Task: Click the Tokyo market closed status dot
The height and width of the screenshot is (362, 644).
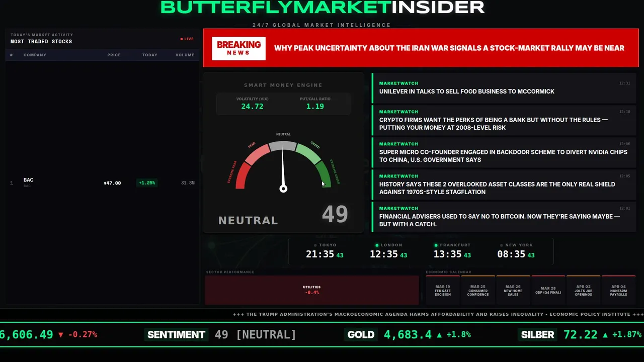Action: (315, 245)
